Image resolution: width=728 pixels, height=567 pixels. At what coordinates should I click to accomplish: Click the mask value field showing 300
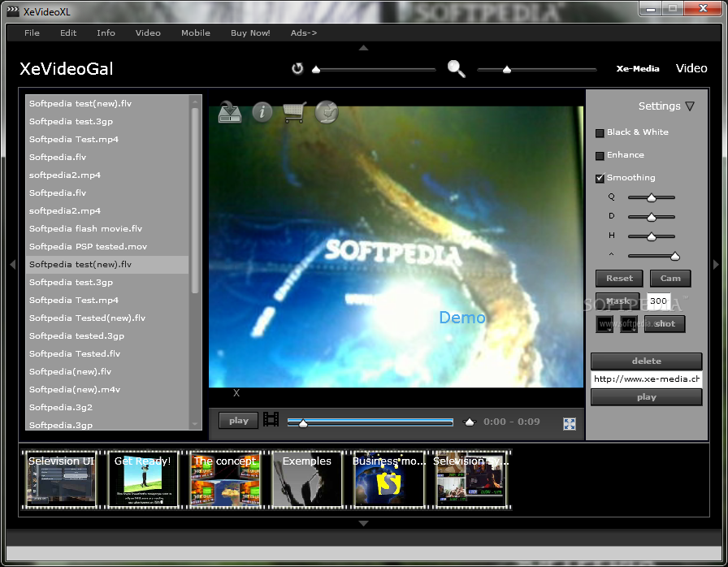coord(659,301)
